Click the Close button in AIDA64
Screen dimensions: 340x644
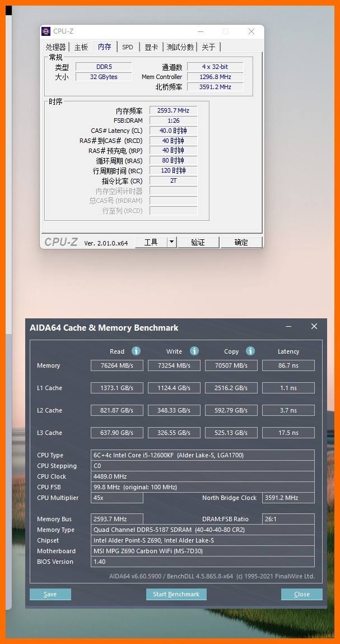(302, 594)
